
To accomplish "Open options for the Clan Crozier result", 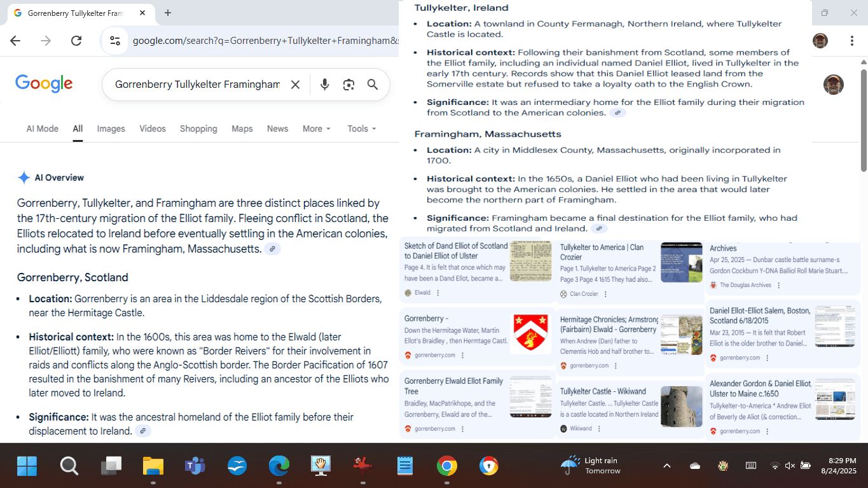I will pos(605,294).
